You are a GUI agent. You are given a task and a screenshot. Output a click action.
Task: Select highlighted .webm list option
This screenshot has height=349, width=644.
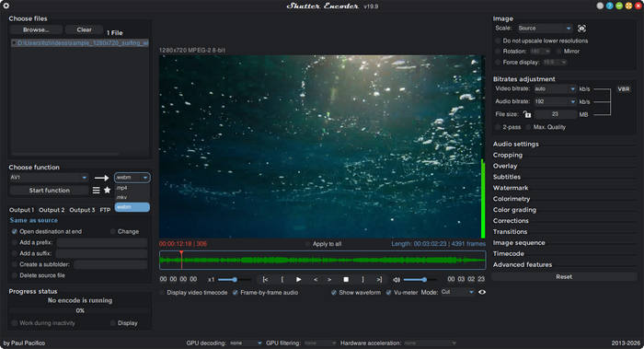132,207
